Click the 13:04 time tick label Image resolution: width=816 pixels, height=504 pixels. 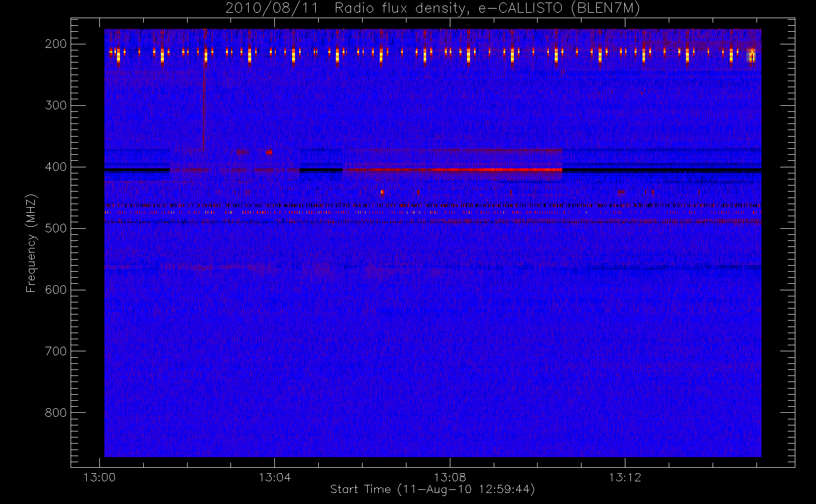[275, 477]
